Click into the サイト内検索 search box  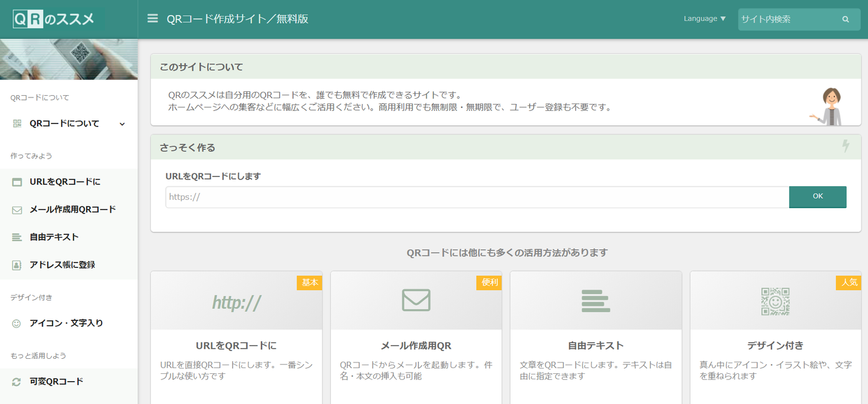coord(787,19)
